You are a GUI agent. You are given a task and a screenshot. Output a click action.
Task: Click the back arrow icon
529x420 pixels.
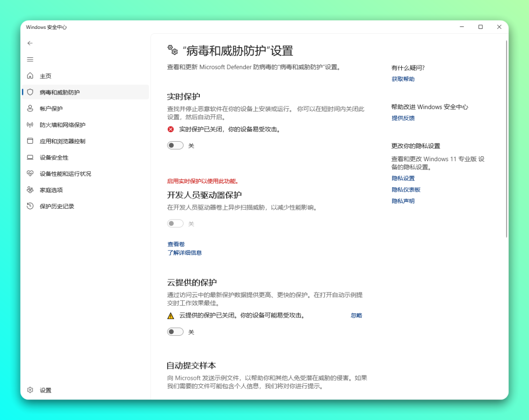(x=30, y=43)
